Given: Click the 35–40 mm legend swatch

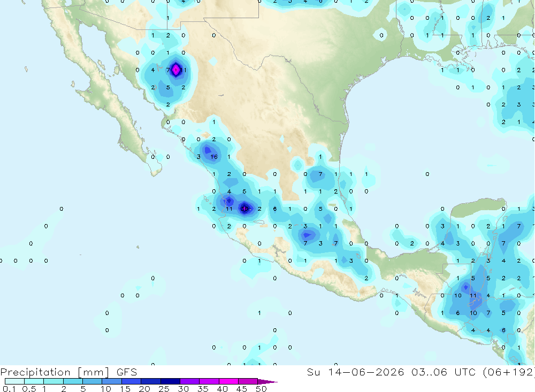Looking at the screenshot, I should pyautogui.click(x=209, y=381).
